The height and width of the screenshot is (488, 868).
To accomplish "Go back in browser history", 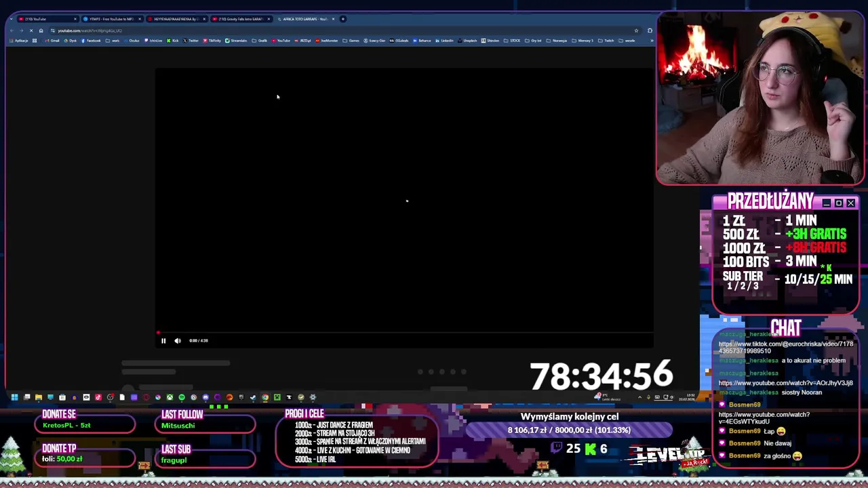I will point(12,30).
